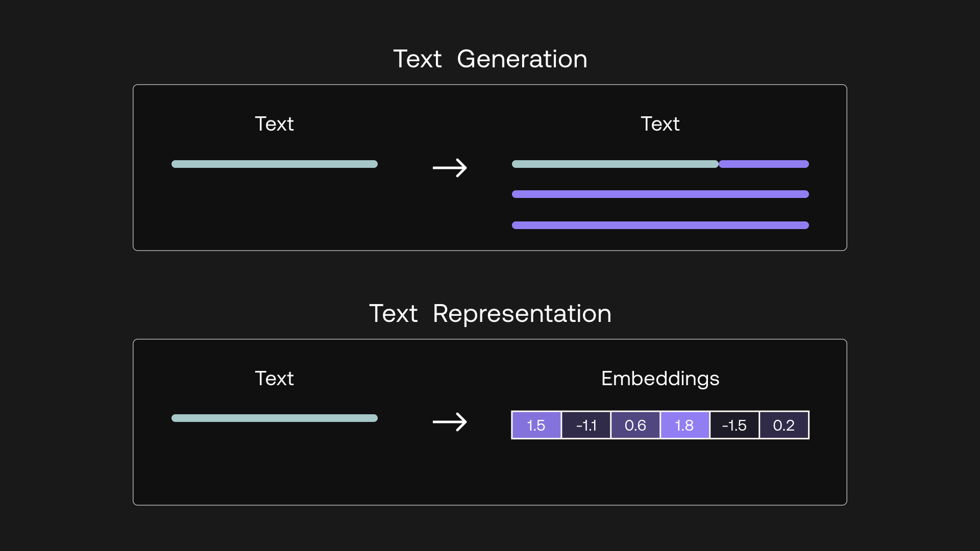The image size is (980, 551).
Task: Select the embedding cell with value -1.1
Action: [586, 425]
